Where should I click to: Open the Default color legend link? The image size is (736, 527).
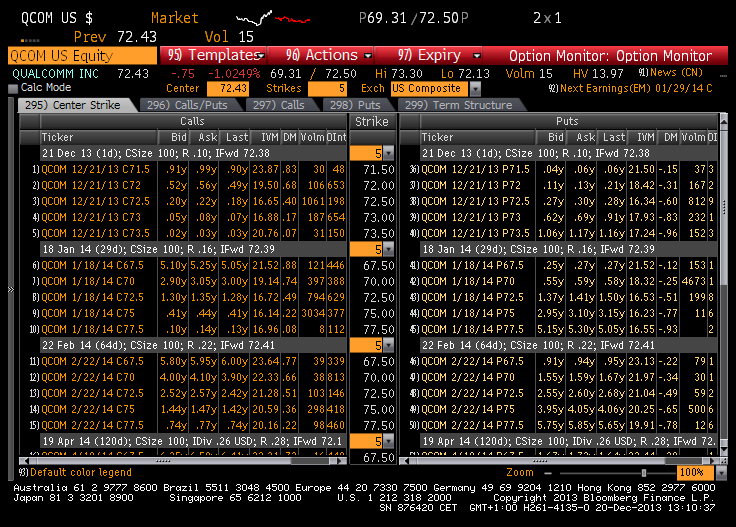click(75, 473)
